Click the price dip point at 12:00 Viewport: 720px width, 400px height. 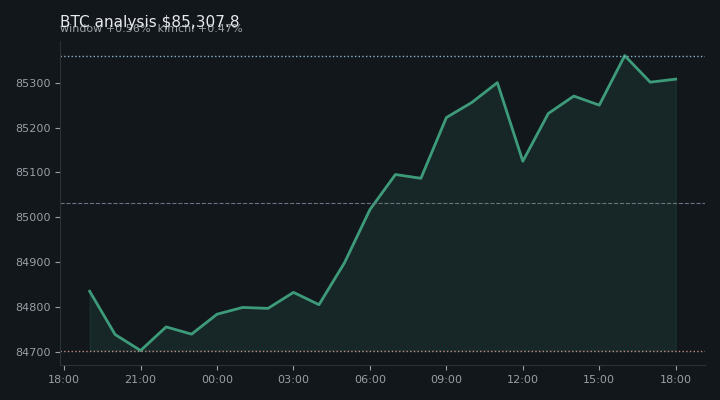point(523,161)
